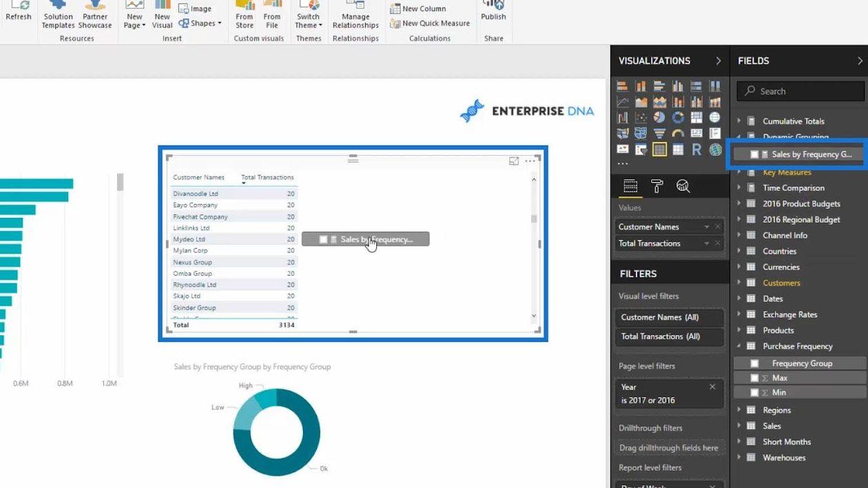The width and height of the screenshot is (868, 488).
Task: Select the pie chart visual
Action: click(659, 118)
